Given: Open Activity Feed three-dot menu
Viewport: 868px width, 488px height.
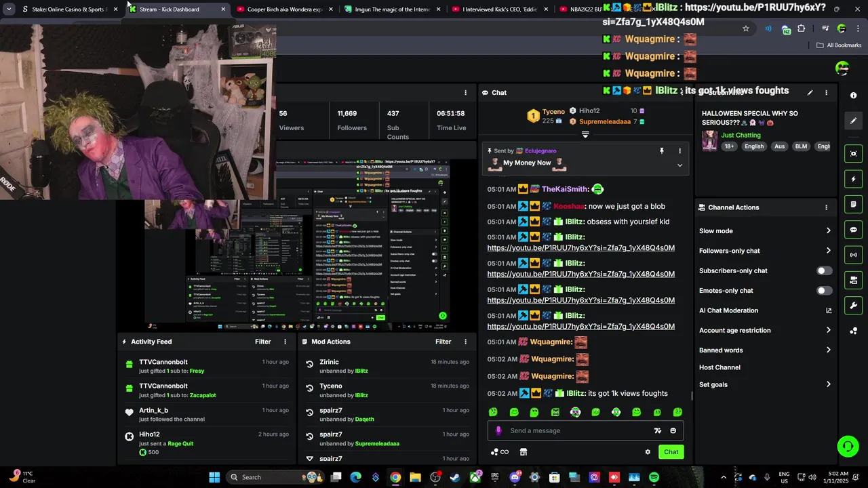Looking at the screenshot, I should (285, 342).
